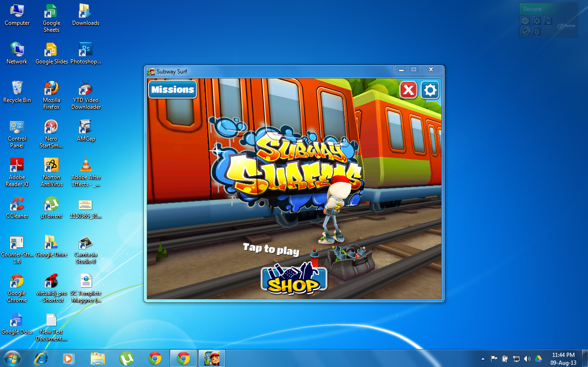Screen dimensions: 588x367
Task: Select the Control Panel desktop icon
Action: pyautogui.click(x=17, y=134)
